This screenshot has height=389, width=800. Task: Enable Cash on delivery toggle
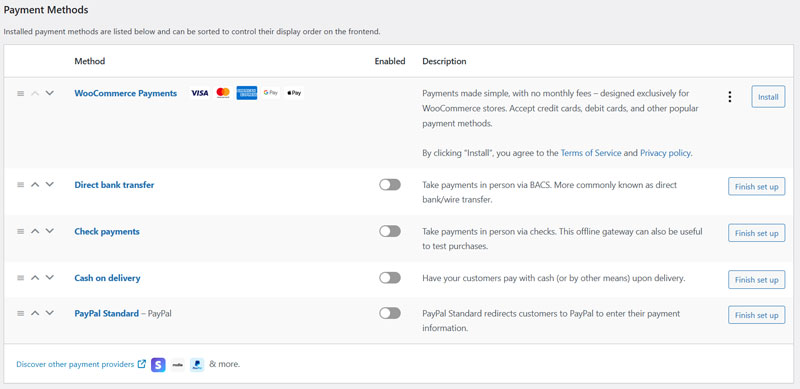click(x=390, y=278)
